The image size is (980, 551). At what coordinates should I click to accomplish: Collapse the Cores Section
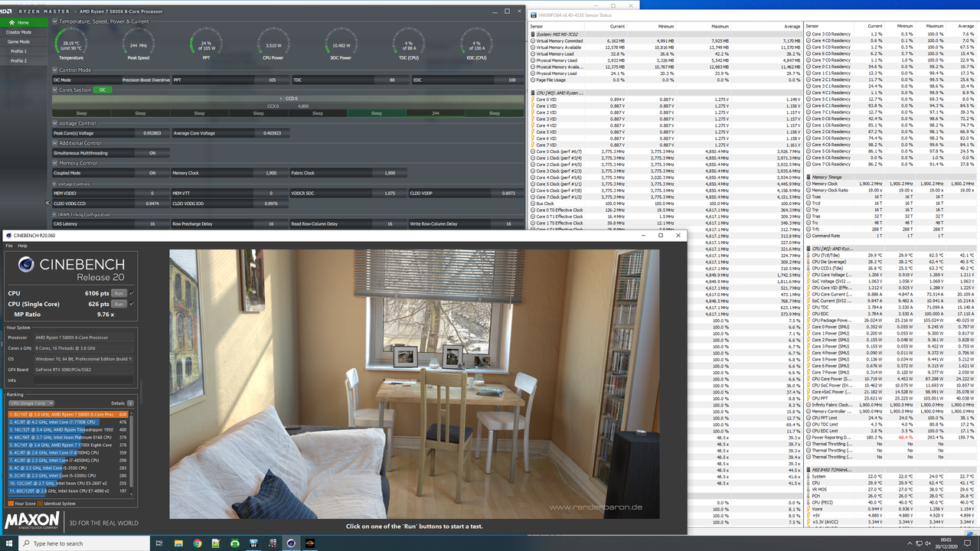55,90
